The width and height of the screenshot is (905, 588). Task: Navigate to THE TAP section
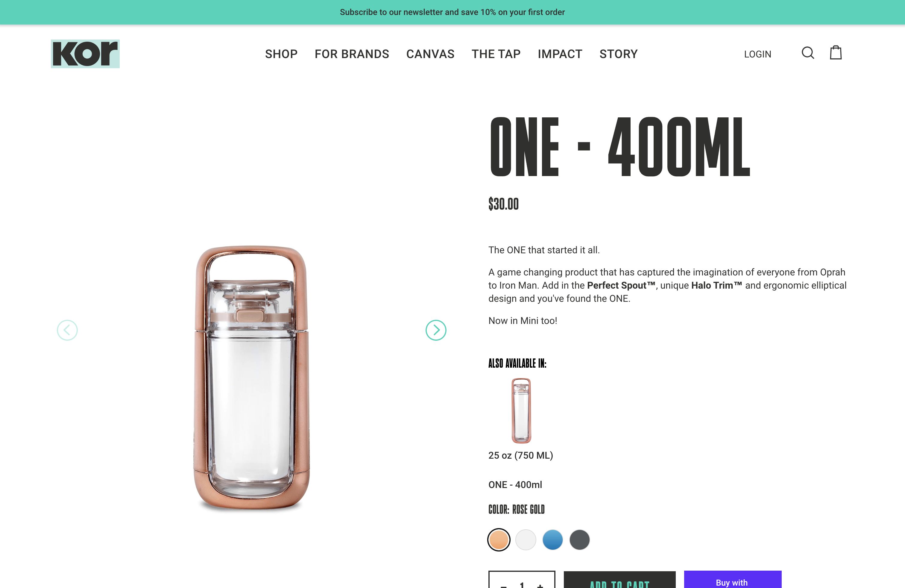click(496, 54)
